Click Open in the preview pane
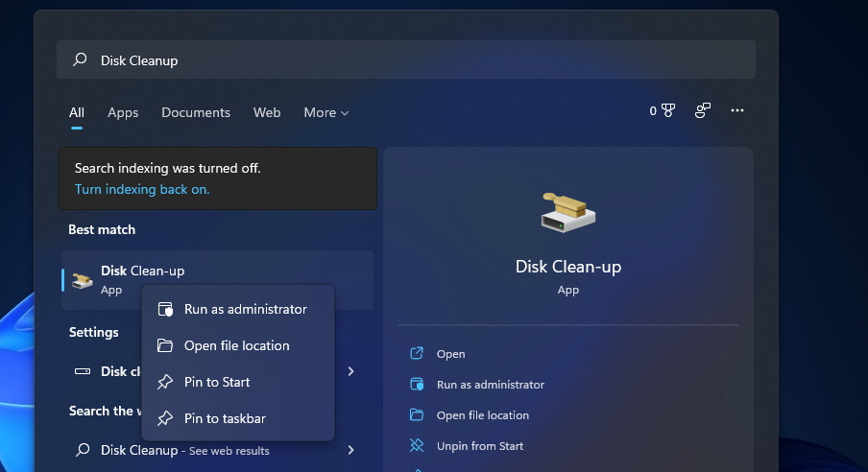 coord(450,354)
